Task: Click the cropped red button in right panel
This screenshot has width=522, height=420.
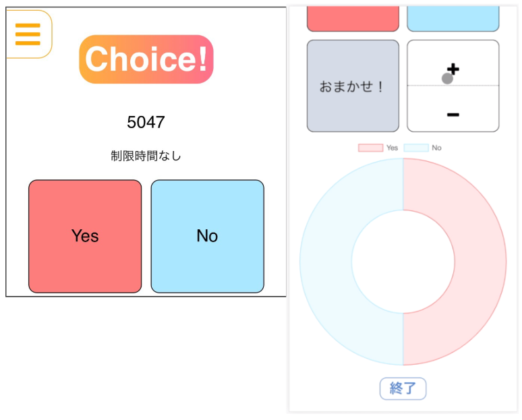Action: [353, 18]
